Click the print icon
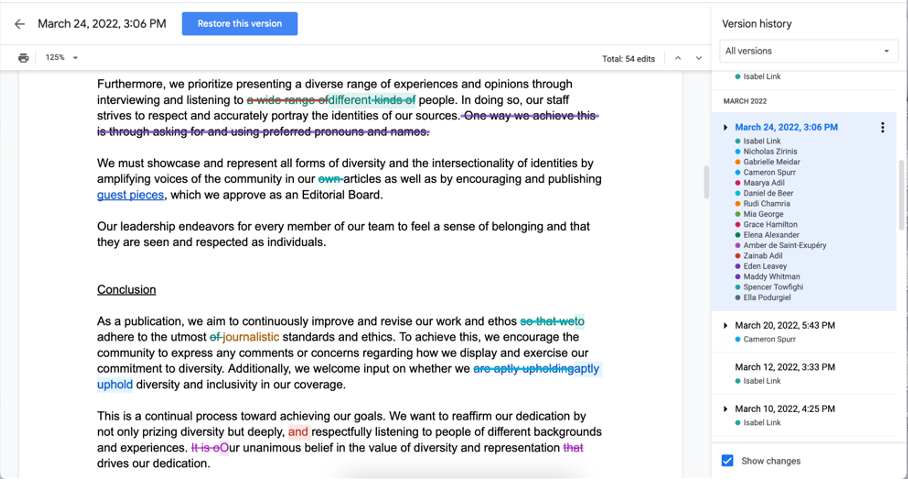The image size is (908, 480). [23, 58]
